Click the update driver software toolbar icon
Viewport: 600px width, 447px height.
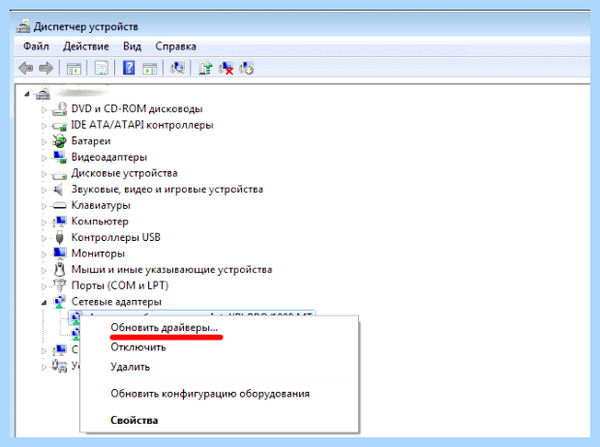[205, 68]
